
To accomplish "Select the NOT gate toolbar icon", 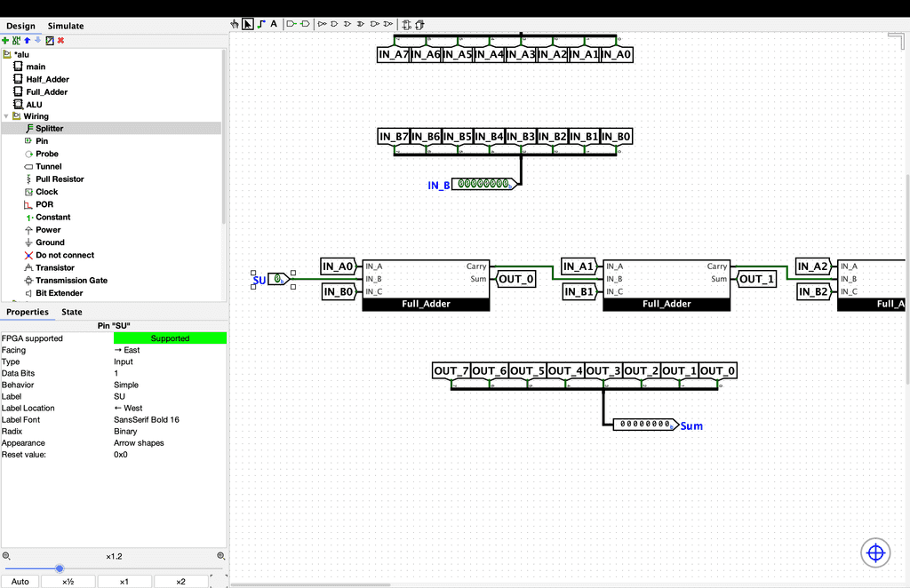I will point(322,24).
